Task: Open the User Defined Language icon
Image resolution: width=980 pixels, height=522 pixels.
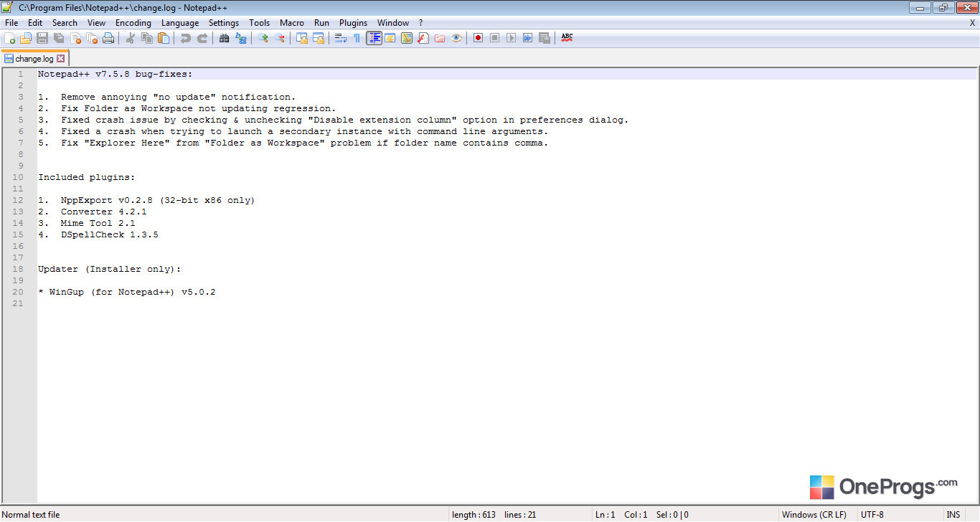Action: [x=390, y=38]
